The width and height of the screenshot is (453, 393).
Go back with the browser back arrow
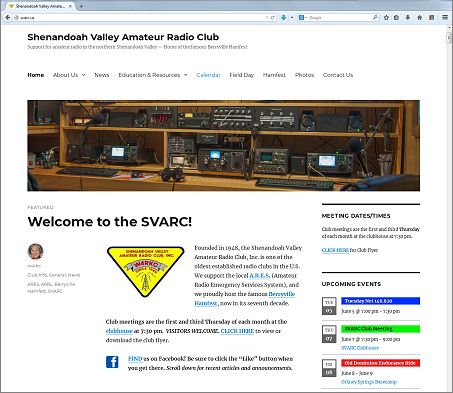click(7, 17)
